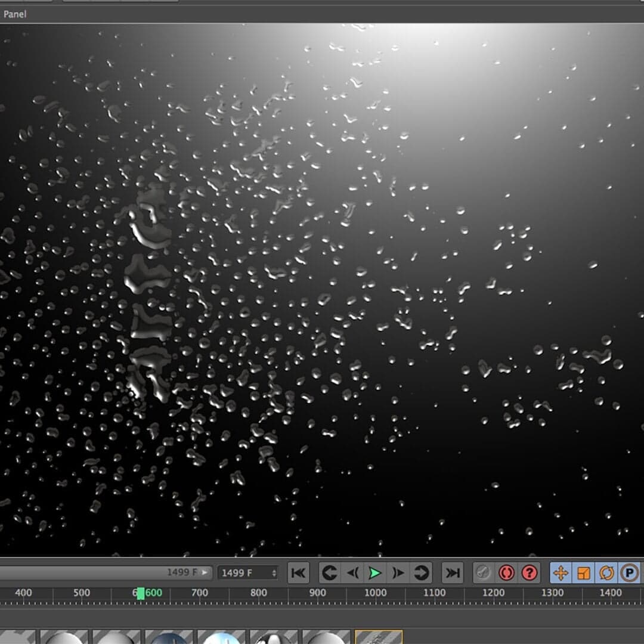Click the coordinate system P icon
The width and height of the screenshot is (644, 644).
630,573
